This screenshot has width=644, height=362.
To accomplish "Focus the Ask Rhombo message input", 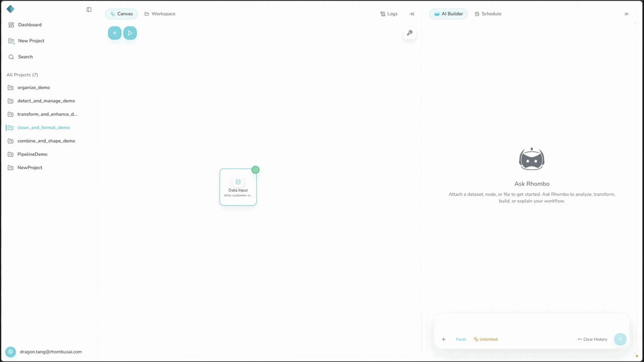I will click(532, 323).
